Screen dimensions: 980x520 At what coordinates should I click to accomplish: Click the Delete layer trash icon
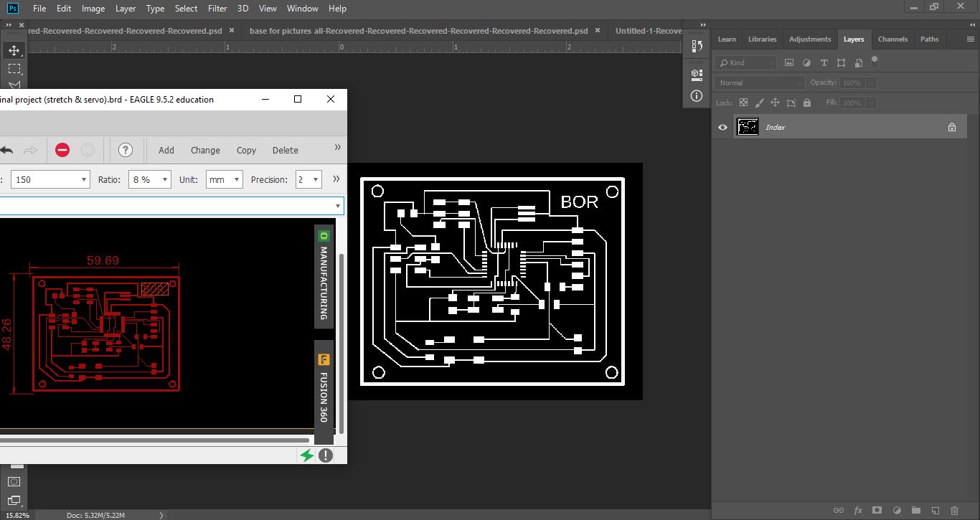953,510
